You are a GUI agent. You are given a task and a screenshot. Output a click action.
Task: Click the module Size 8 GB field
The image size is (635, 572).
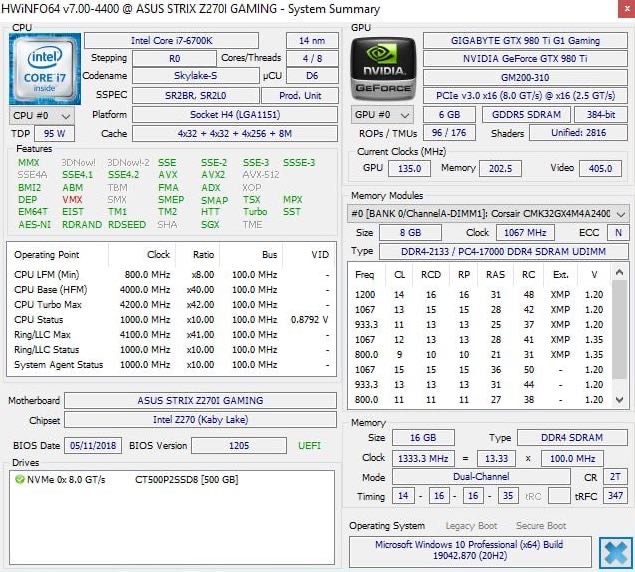click(411, 233)
